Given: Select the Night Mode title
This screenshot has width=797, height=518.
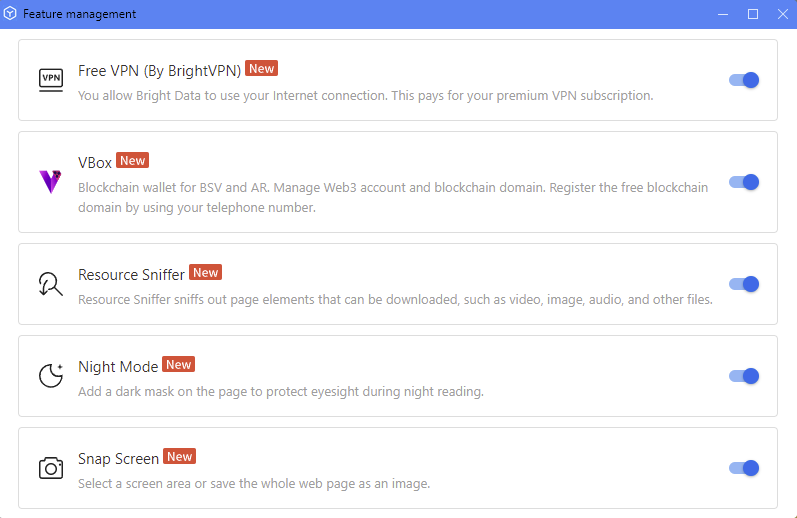Looking at the screenshot, I should pyautogui.click(x=118, y=367).
